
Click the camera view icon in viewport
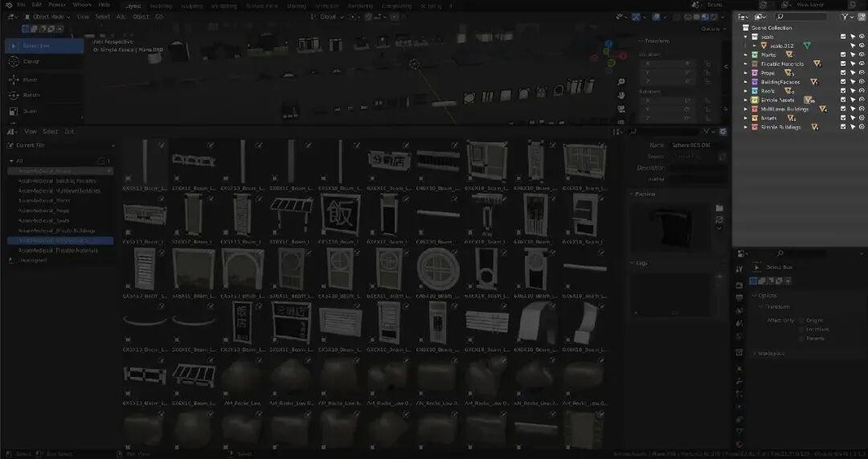621,109
